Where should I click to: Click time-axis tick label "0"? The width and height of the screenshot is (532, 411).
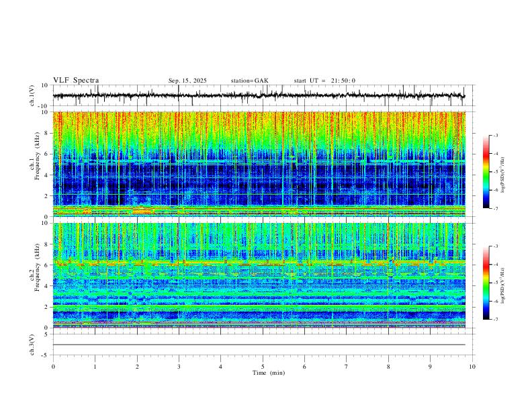coord(53,367)
